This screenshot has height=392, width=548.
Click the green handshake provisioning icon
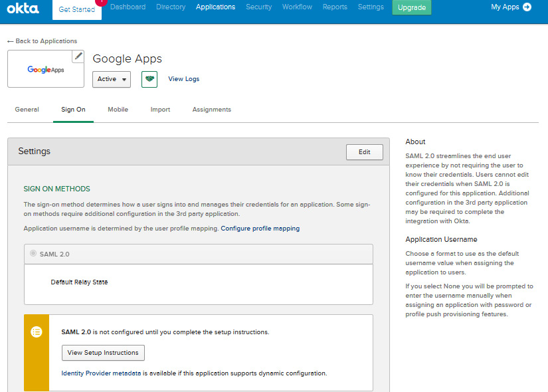pos(149,79)
